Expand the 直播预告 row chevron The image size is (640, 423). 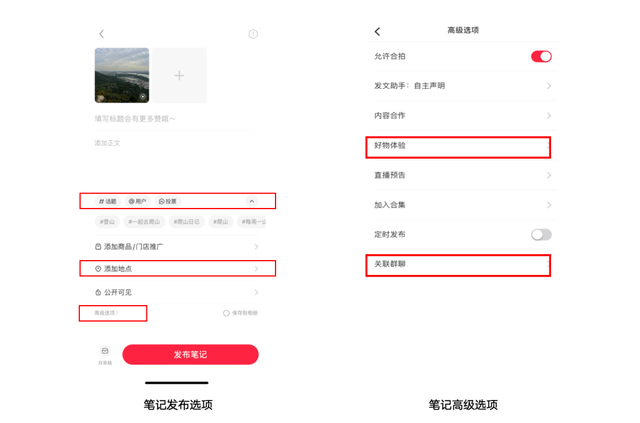549,175
